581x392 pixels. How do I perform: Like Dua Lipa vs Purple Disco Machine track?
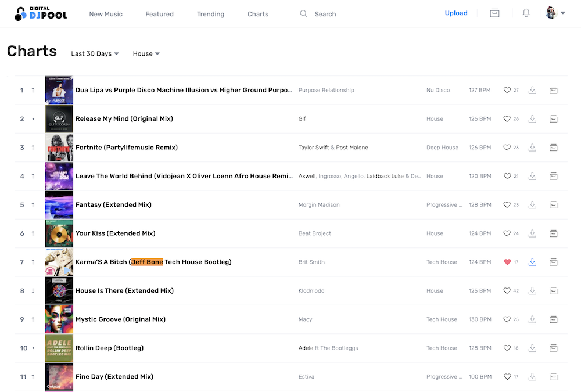pos(507,90)
